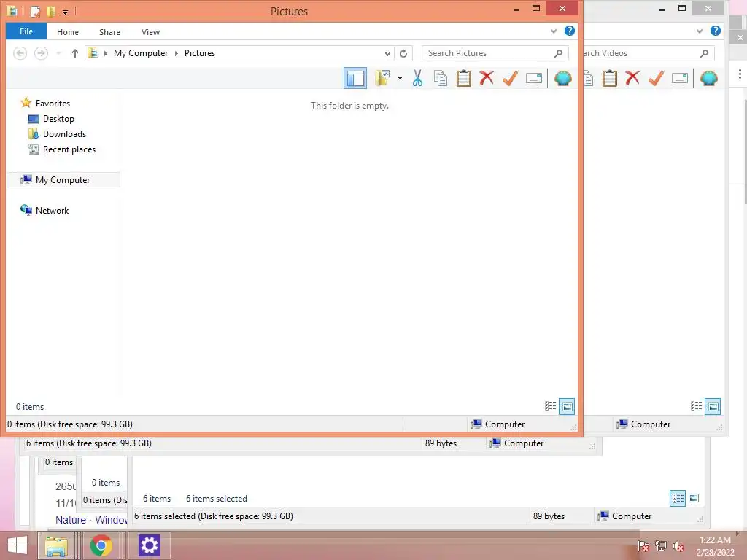Open the Share ribbon tab
This screenshot has width=747, height=560.
coord(109,32)
